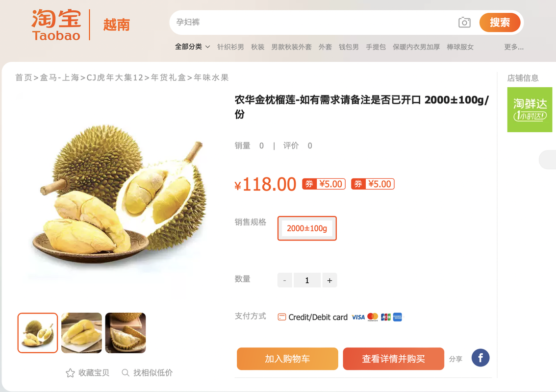Screen dimensions: 556x392
Task: Expand the 更多... keyword list
Action: click(x=514, y=47)
